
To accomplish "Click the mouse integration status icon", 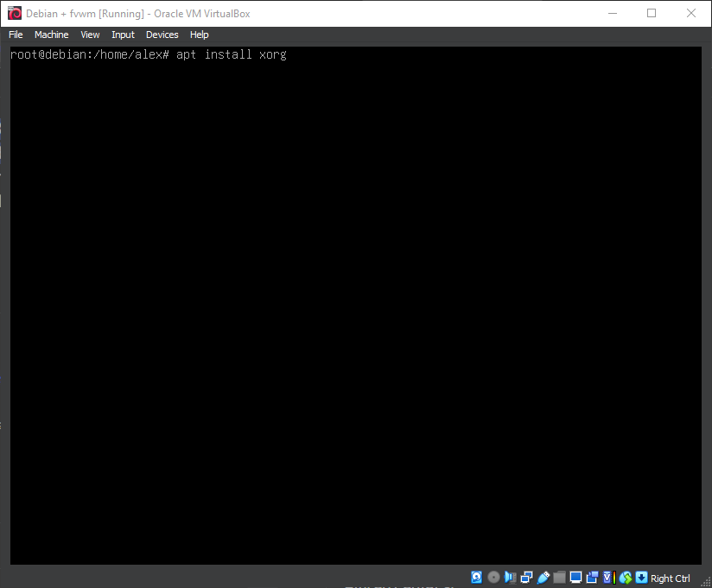I will coord(624,577).
